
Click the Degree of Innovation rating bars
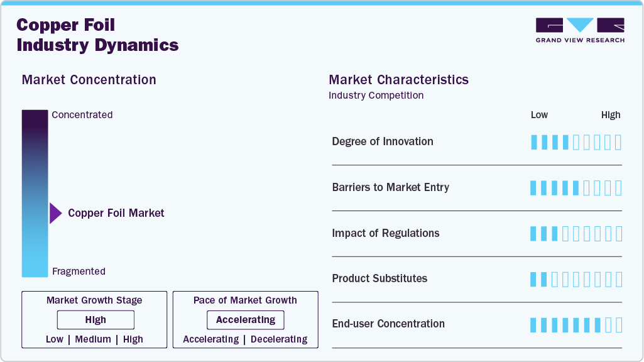pos(576,142)
